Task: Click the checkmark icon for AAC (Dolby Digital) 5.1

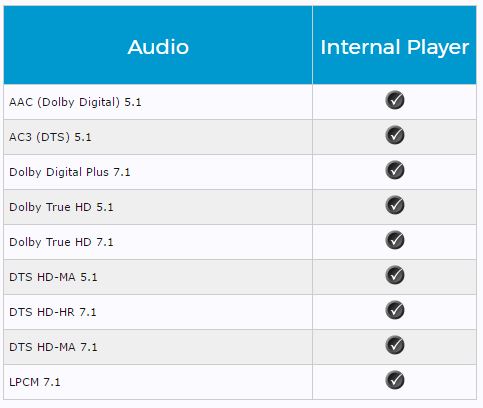Action: point(395,100)
